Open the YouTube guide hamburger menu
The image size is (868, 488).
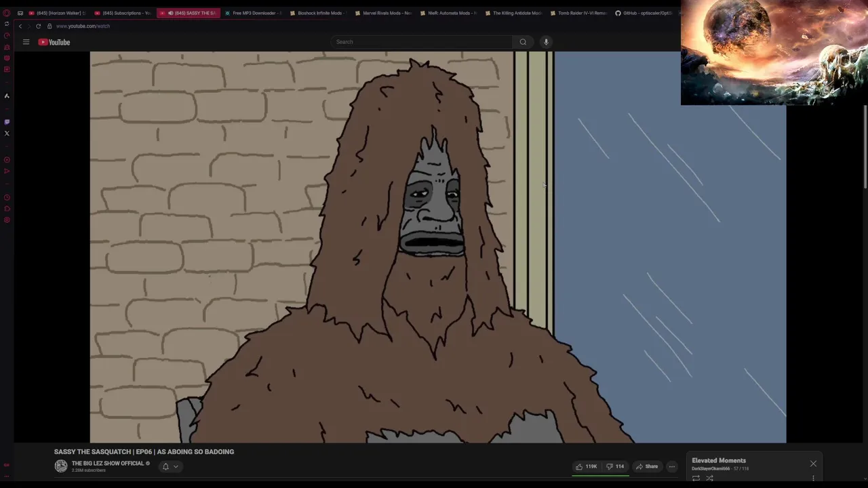point(26,42)
